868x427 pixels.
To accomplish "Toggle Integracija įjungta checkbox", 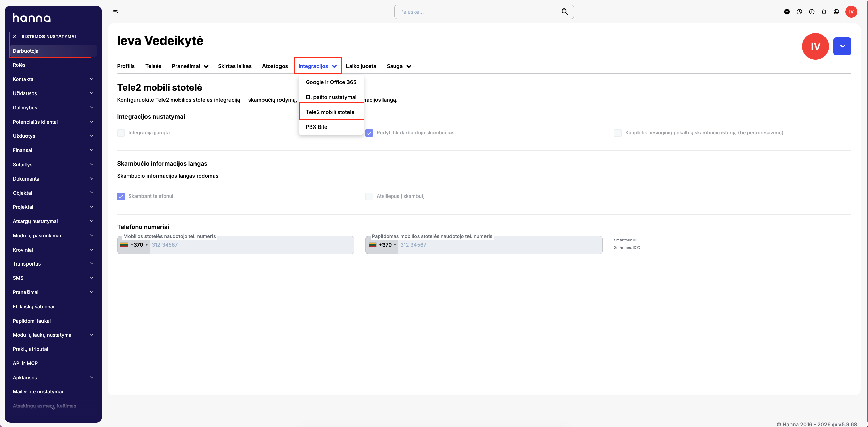I will coord(121,133).
